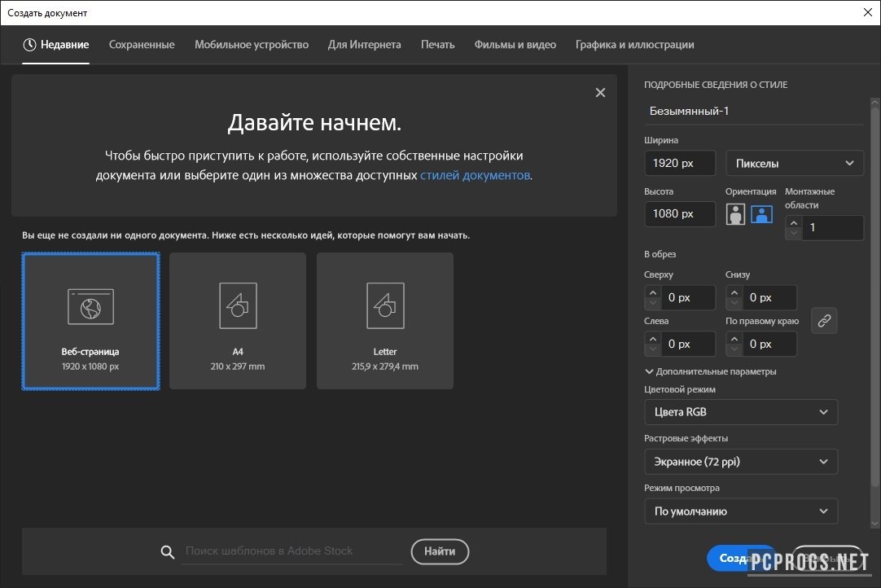Screen dimensions: 881x588
Task: Click the Высота height field
Action: point(680,214)
